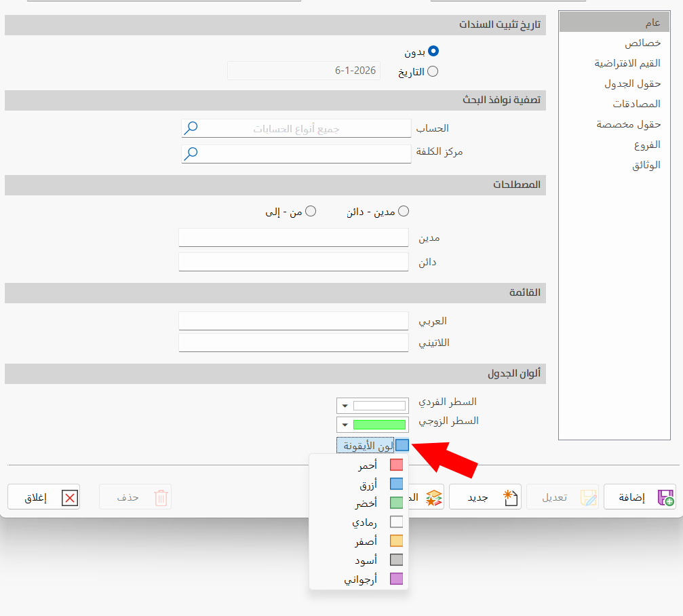Click the جديد new document button
Viewport: 683px width, 616px height.
485,497
